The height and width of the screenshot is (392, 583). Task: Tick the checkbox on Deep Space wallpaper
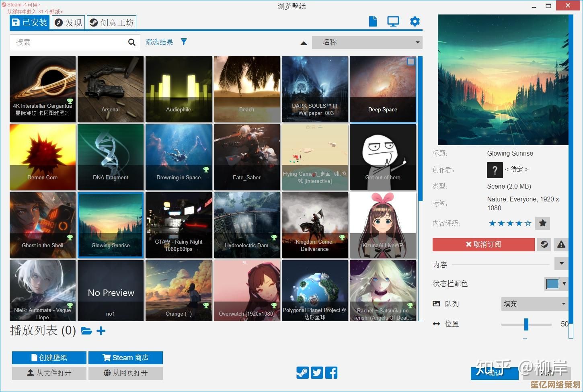click(x=411, y=62)
